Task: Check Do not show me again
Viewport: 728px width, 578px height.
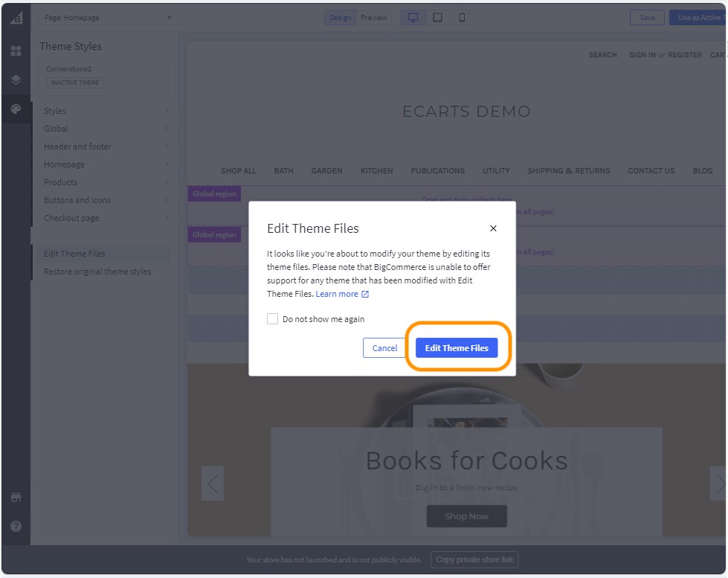Action: [x=272, y=318]
